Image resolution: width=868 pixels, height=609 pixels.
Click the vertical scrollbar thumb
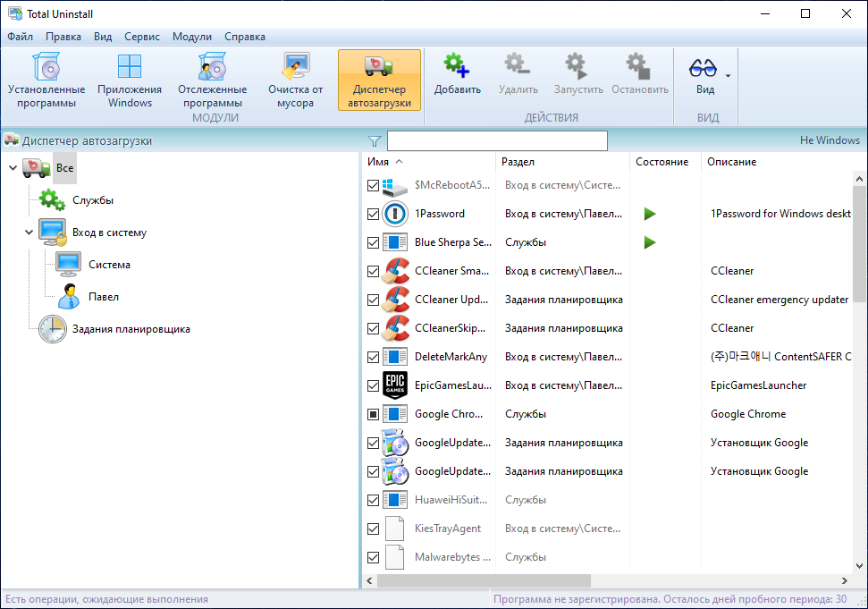click(859, 243)
